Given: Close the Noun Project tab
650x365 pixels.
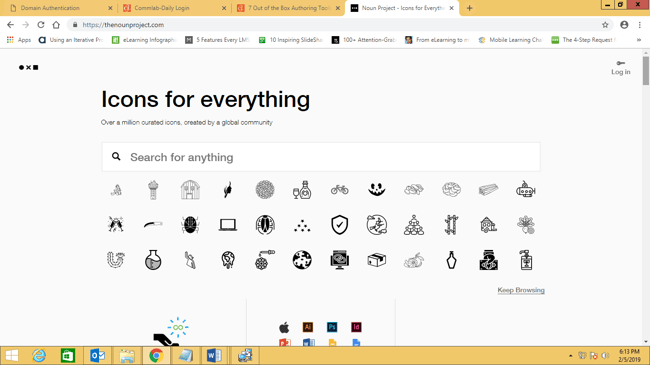Looking at the screenshot, I should coord(451,8).
